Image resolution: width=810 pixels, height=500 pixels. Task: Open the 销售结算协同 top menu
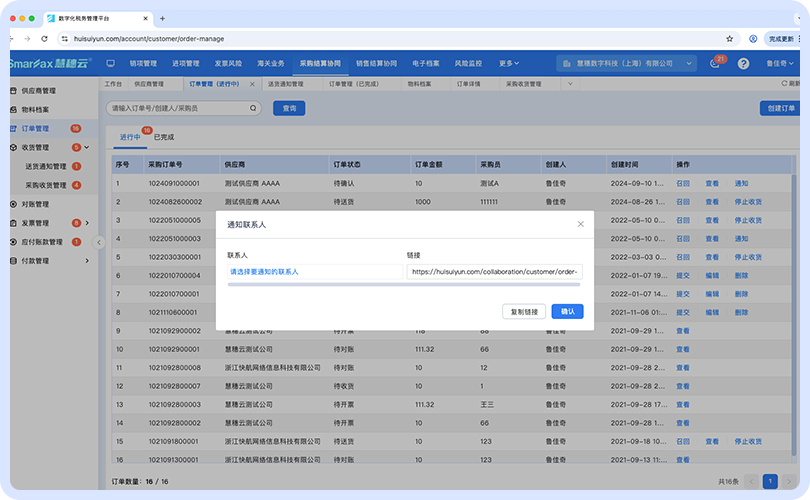[x=377, y=63]
